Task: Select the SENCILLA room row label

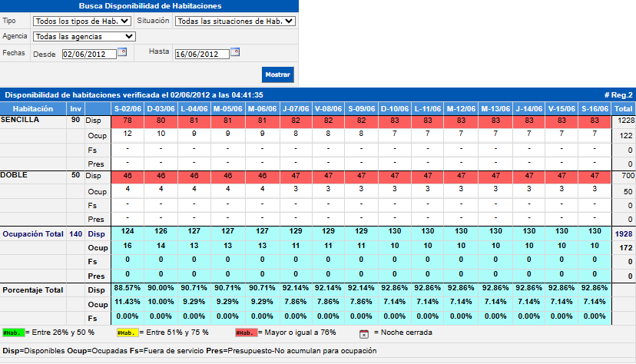Action: pyautogui.click(x=21, y=120)
